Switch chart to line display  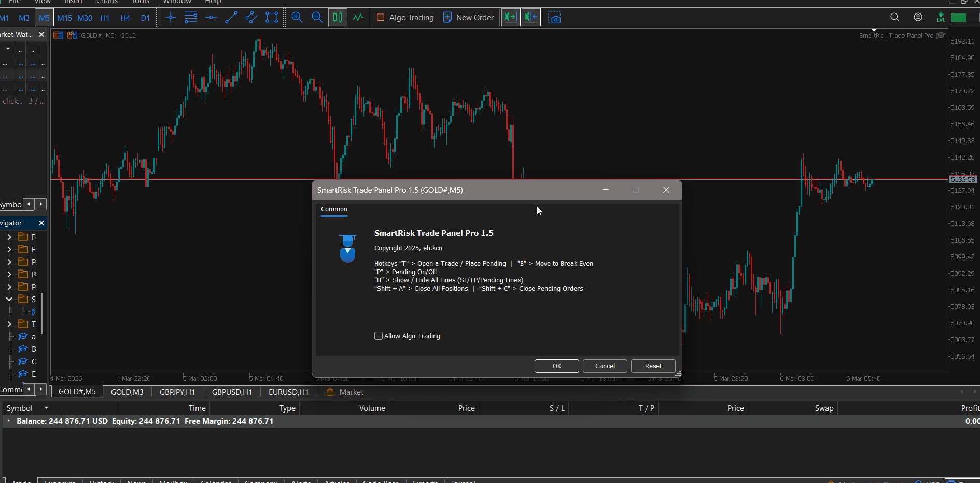point(358,18)
